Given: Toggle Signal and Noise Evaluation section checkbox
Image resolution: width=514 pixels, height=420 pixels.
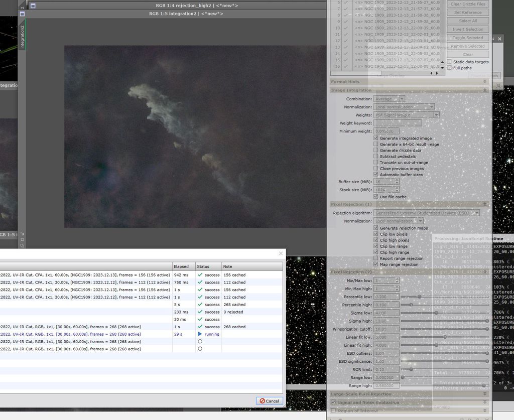Looking at the screenshot, I should [333, 402].
